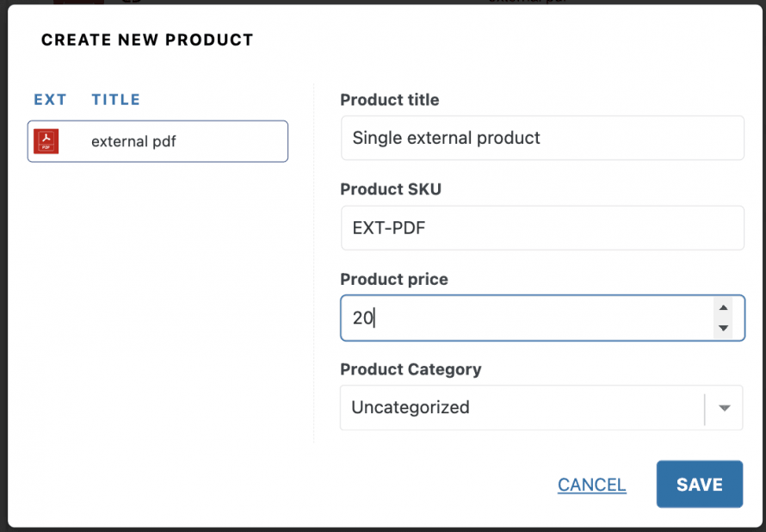Click the Uncategorized category value

click(x=411, y=407)
